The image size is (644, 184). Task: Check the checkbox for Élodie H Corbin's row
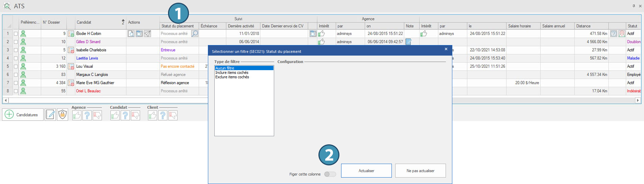[x=16, y=34]
